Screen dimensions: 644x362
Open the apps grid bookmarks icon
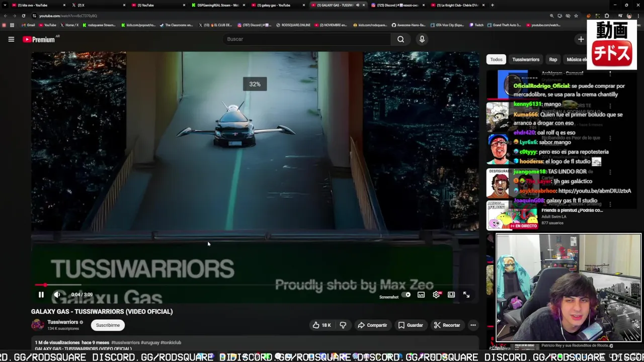[12, 25]
